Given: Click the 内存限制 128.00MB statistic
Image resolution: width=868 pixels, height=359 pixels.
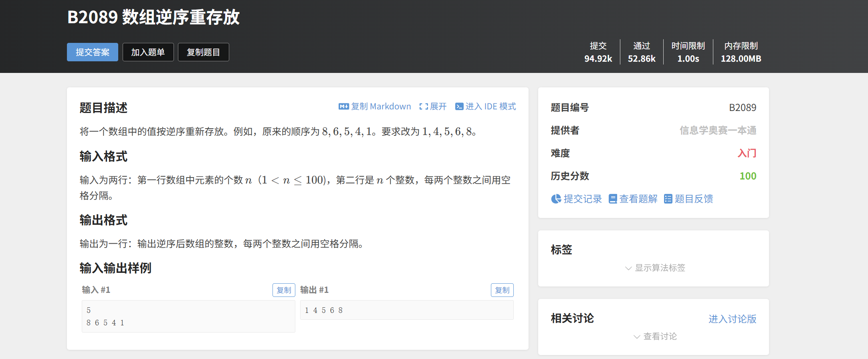Looking at the screenshot, I should [741, 52].
